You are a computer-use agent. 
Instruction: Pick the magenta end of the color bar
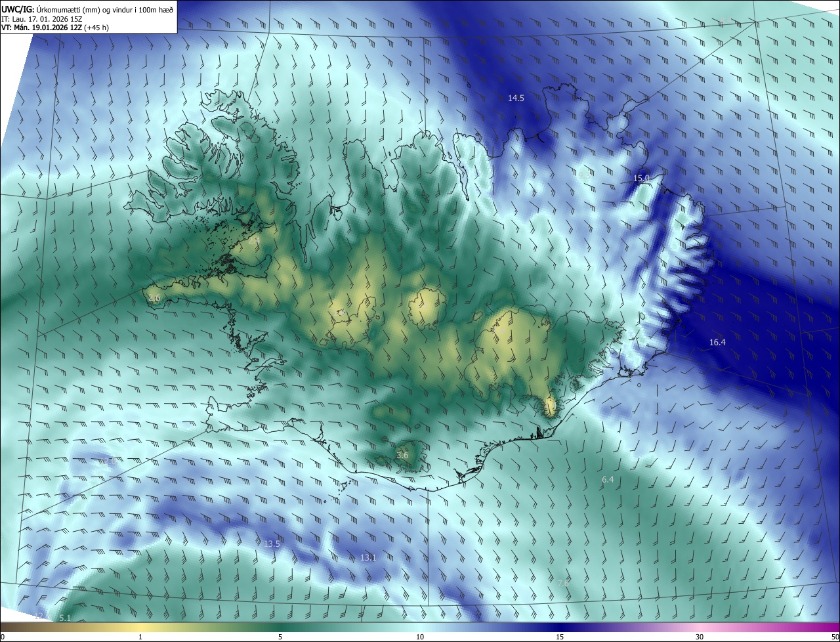point(833,627)
